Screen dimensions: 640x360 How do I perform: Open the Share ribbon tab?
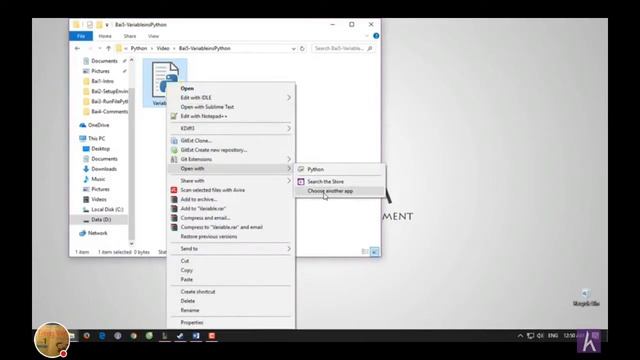130,36
